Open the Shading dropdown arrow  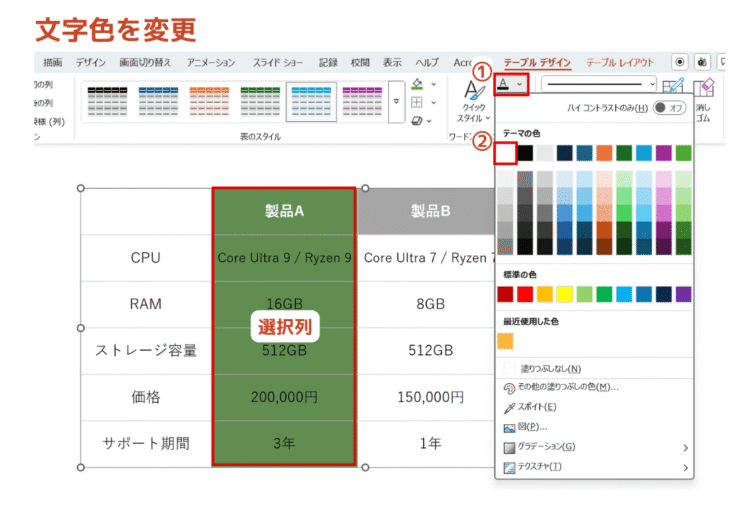click(x=434, y=84)
